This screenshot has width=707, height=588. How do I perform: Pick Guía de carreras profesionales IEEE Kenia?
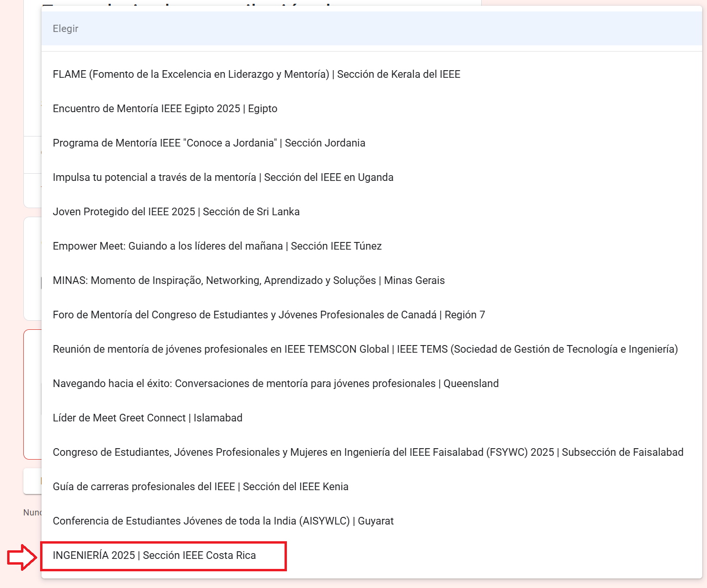point(200,487)
